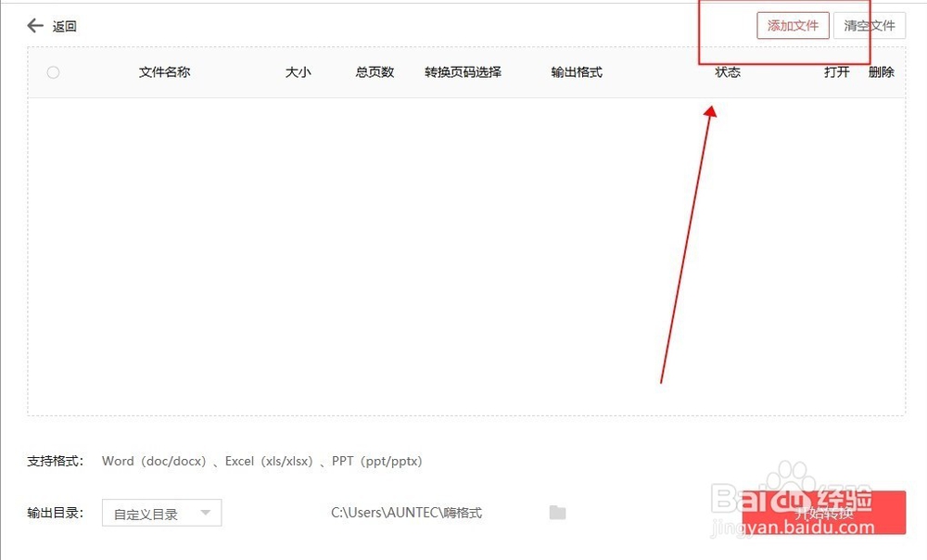Toggle the select-all circle checkbox
The width and height of the screenshot is (927, 560).
click(53, 72)
